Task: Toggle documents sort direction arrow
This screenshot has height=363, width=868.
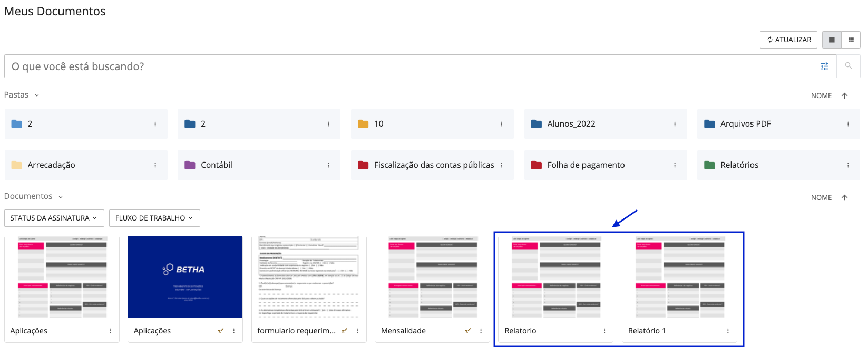Action: [844, 197]
